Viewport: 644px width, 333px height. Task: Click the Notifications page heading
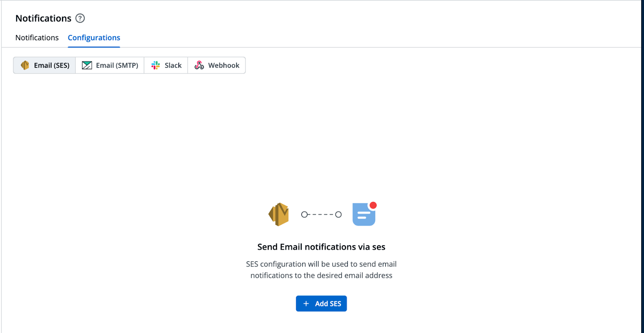(42, 18)
